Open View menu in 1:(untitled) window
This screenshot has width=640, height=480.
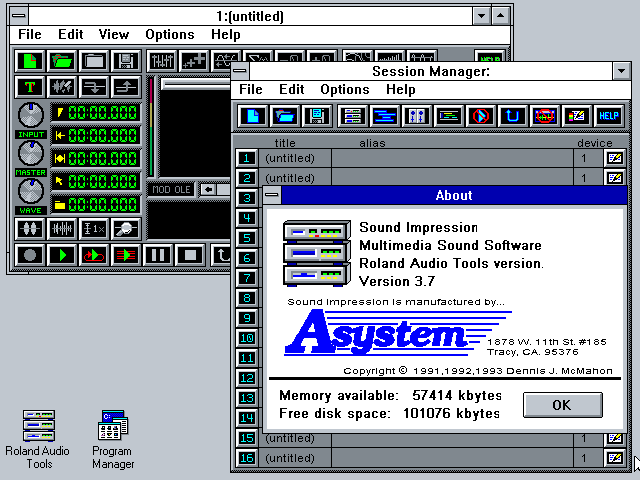point(114,34)
